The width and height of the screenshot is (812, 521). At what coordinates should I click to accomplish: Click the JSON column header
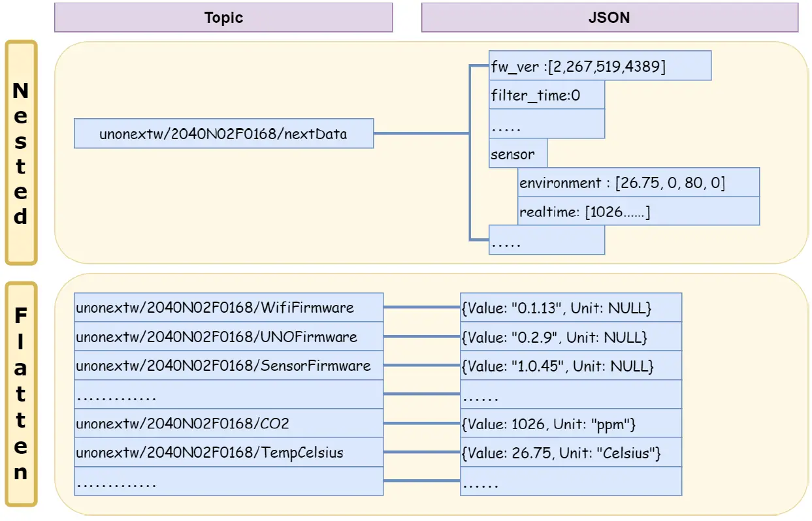(609, 18)
